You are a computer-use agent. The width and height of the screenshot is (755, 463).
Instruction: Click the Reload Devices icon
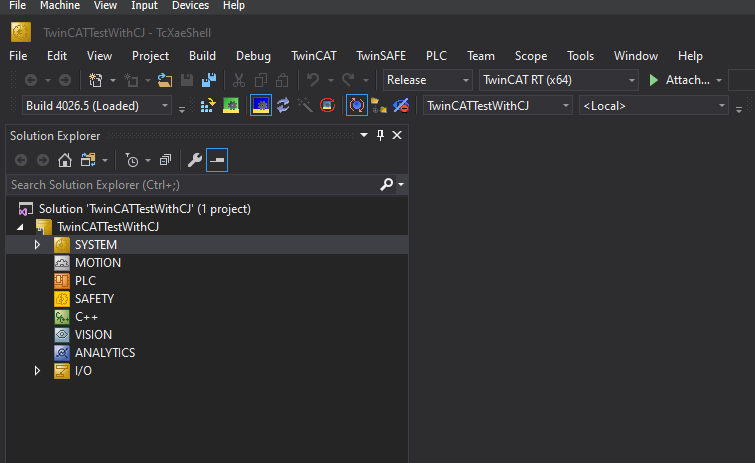click(x=283, y=105)
